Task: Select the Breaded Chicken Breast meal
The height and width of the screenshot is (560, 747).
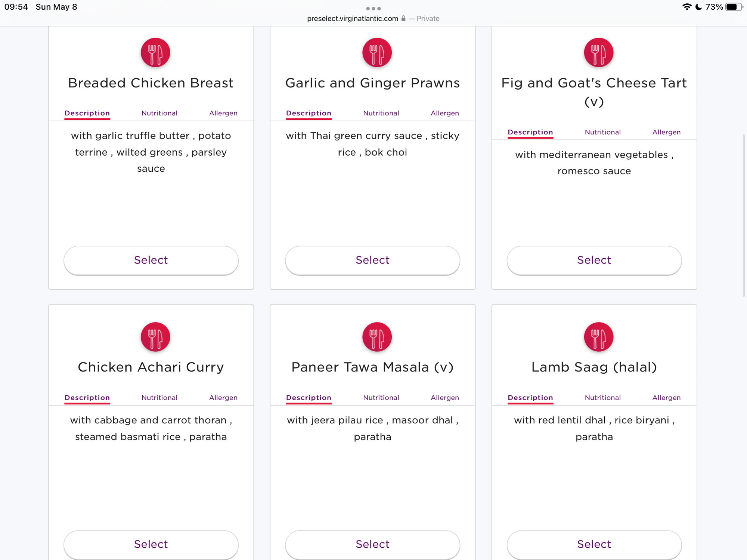Action: coord(151,260)
